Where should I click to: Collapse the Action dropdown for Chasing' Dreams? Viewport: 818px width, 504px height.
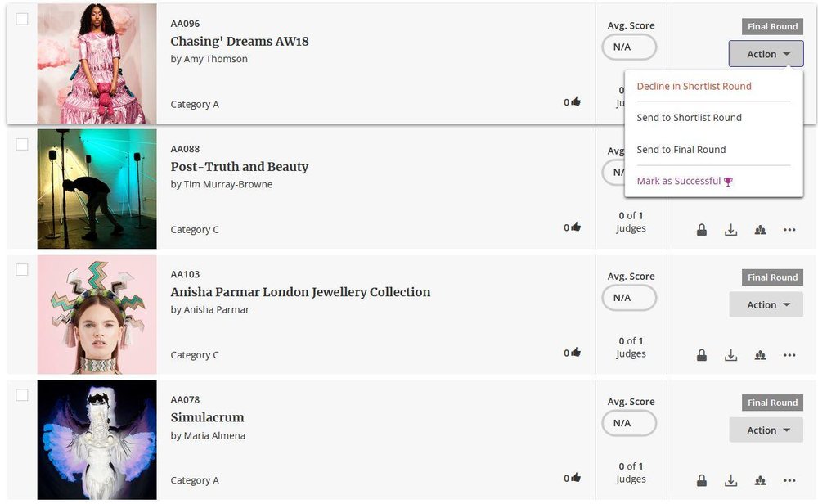point(766,54)
